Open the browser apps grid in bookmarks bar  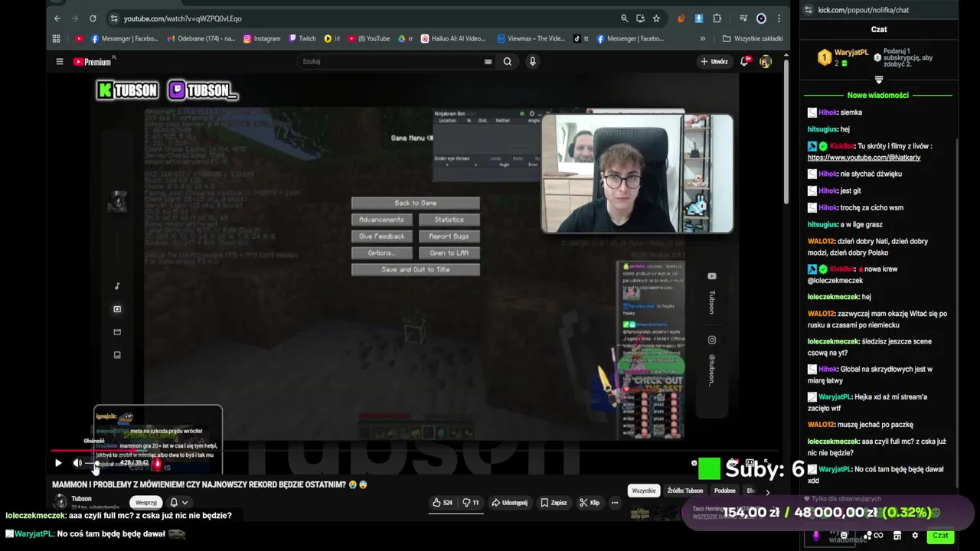(x=56, y=38)
